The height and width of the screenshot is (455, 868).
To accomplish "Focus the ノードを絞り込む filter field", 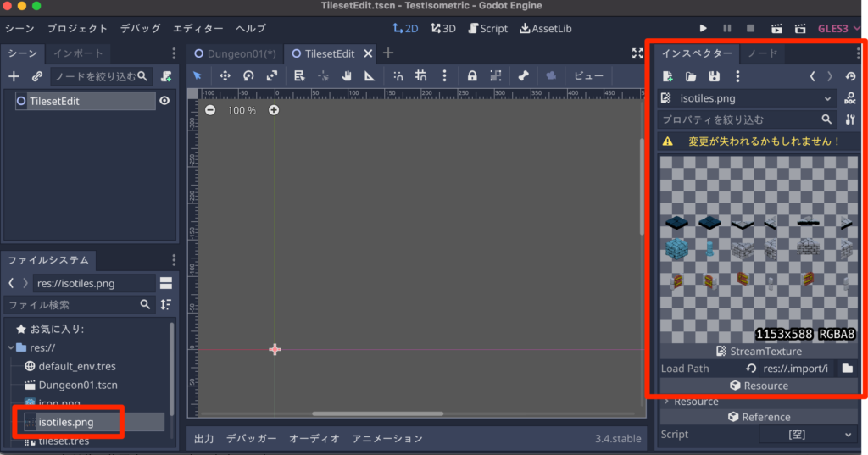I will tap(102, 76).
